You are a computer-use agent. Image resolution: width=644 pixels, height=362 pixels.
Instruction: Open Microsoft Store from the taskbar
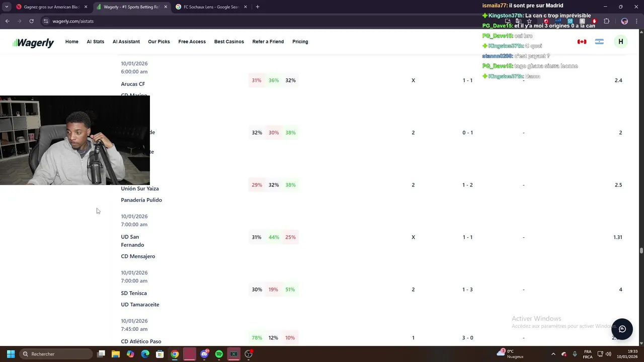pos(160,354)
